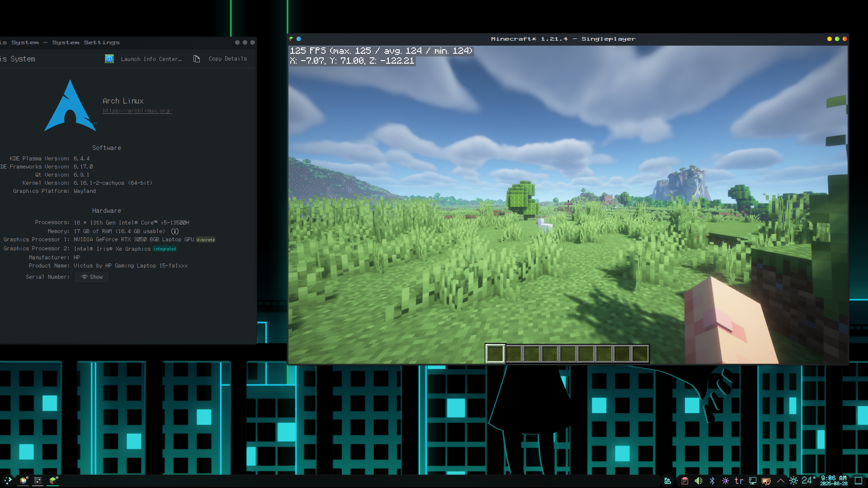Select Kernel Version '6.16.1-2-cachyos (64-bit)'
This screenshot has width=868, height=488.
tap(113, 183)
